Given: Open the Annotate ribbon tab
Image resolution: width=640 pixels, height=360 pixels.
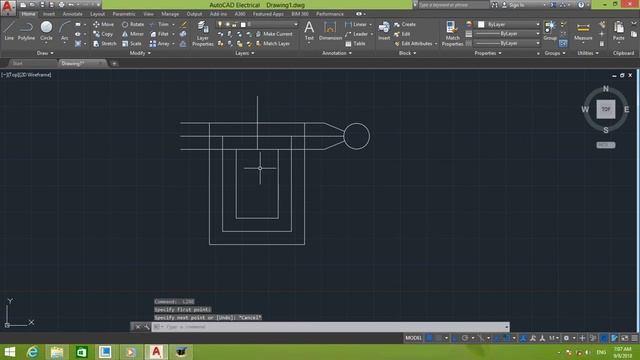Looking at the screenshot, I should coord(73,14).
